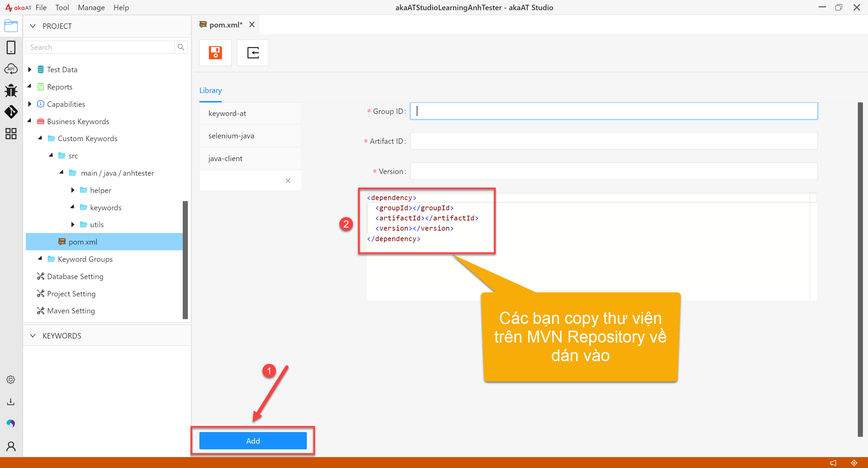Collapse the keywords folder arrow
The height and width of the screenshot is (468, 868).
pyautogui.click(x=72, y=207)
